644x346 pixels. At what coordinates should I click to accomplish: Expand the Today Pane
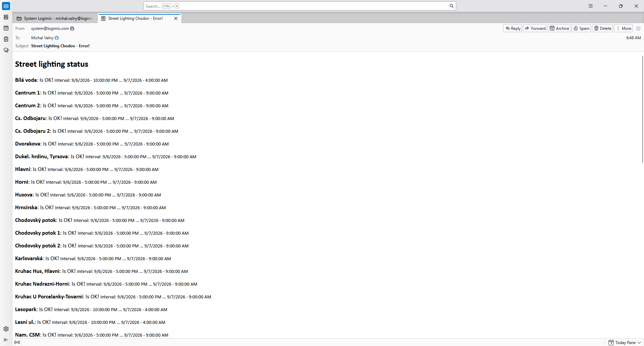pos(625,342)
